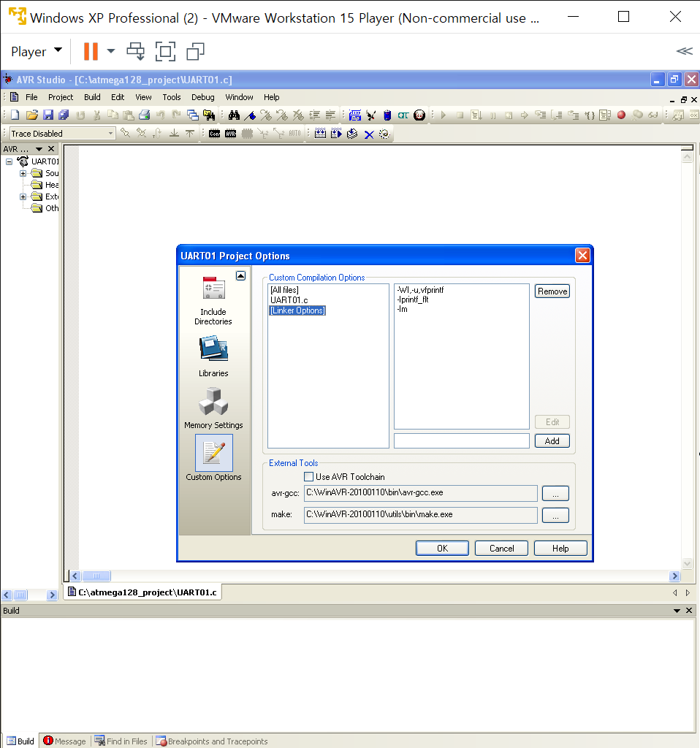Open the File menu

(x=31, y=97)
